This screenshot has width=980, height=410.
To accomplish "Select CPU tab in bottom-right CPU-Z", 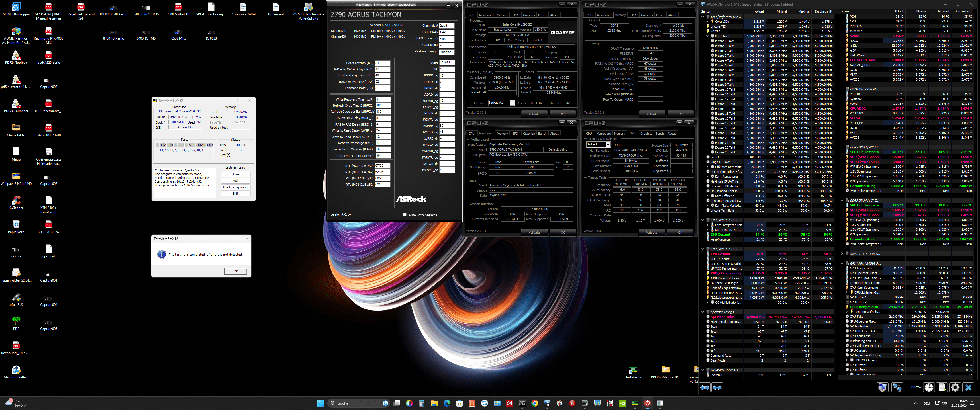I will [x=589, y=134].
